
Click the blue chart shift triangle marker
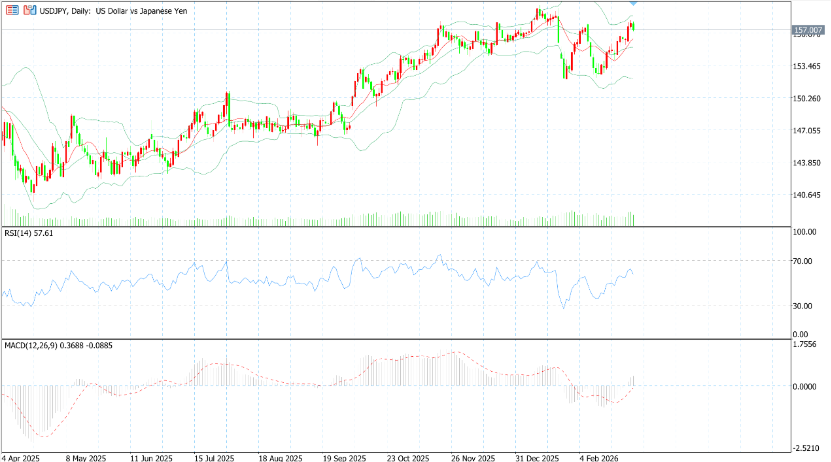[x=633, y=4]
